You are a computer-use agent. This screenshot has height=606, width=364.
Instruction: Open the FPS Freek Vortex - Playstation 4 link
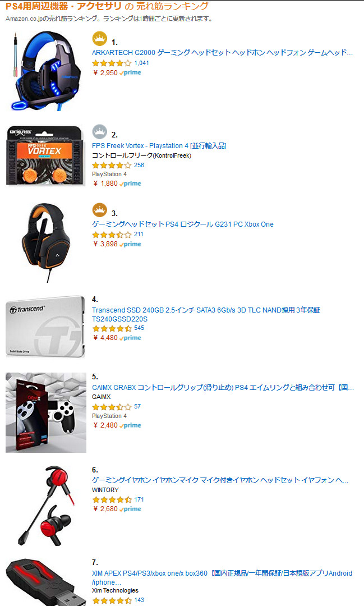click(159, 146)
